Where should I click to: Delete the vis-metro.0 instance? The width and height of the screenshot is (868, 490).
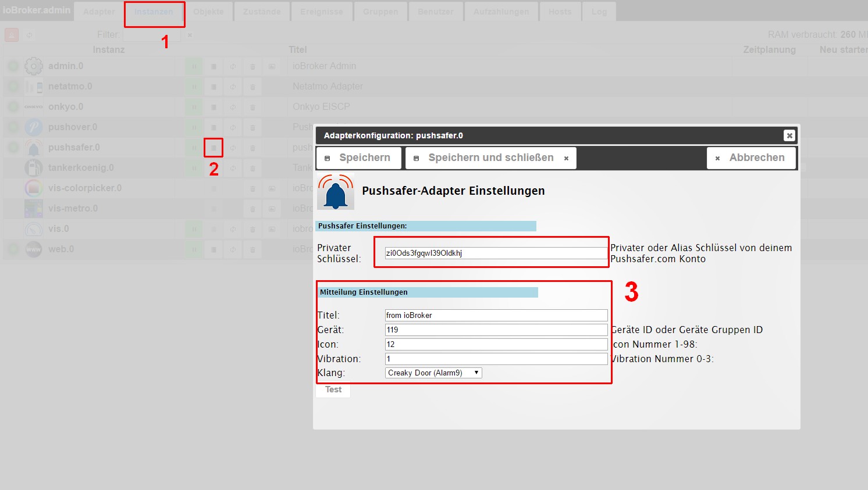[x=252, y=209]
